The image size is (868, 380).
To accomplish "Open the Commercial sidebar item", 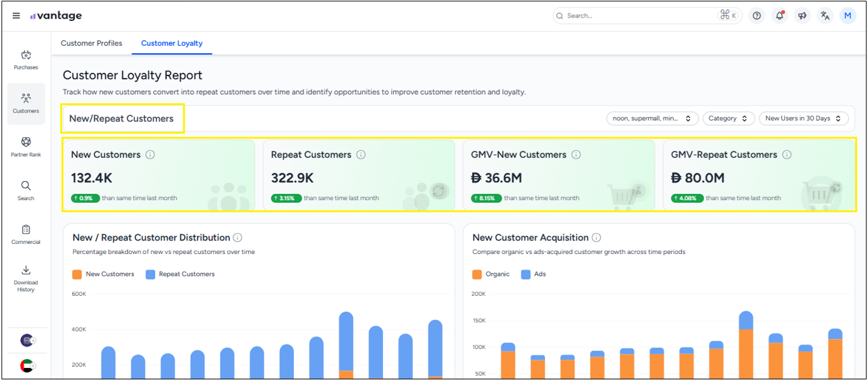I will tap(26, 234).
